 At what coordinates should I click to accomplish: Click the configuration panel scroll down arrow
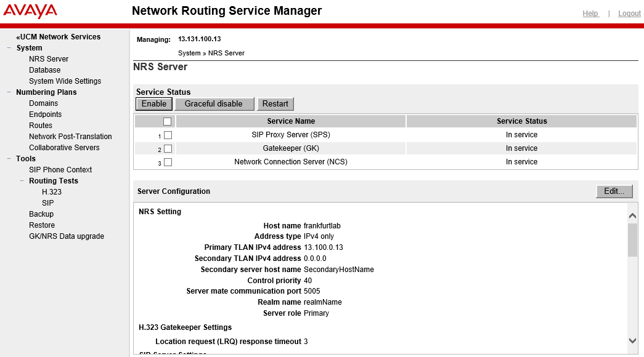(x=632, y=340)
